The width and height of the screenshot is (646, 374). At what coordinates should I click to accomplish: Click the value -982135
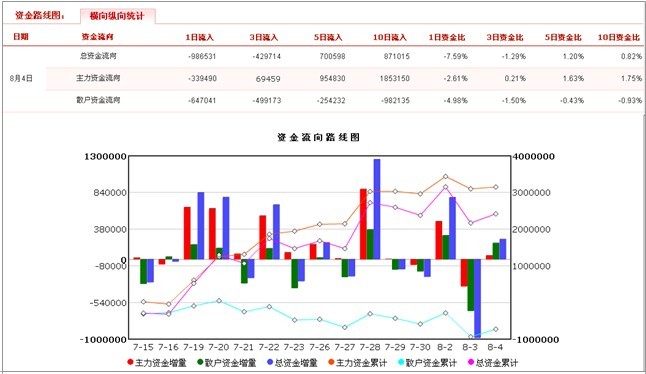(396, 101)
